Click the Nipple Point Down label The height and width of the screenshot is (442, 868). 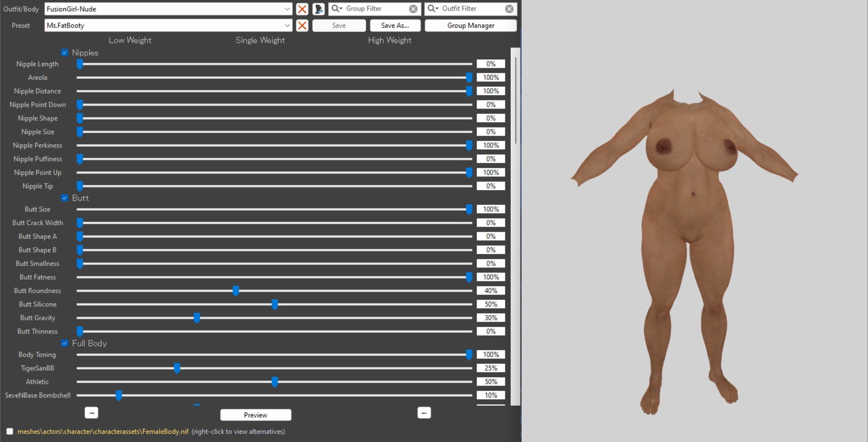(38, 105)
